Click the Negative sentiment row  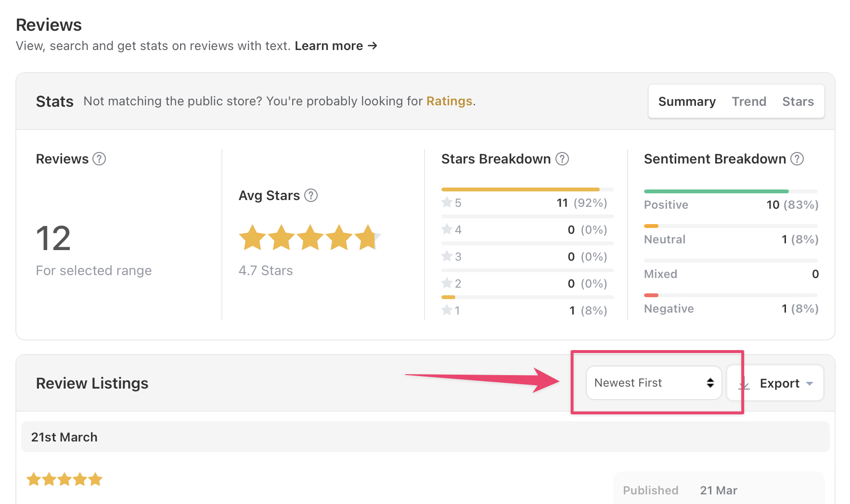(731, 309)
